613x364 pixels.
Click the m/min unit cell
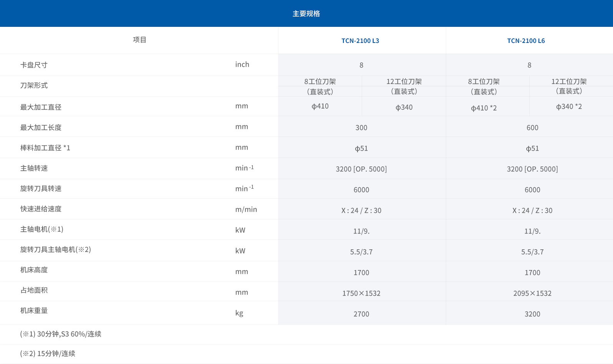246,210
